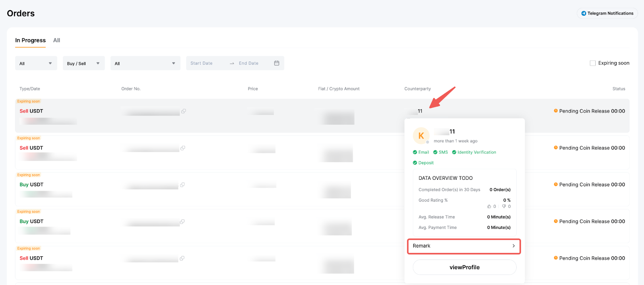Open calendar icon in date range
The height and width of the screenshot is (285, 644).
coord(277,63)
